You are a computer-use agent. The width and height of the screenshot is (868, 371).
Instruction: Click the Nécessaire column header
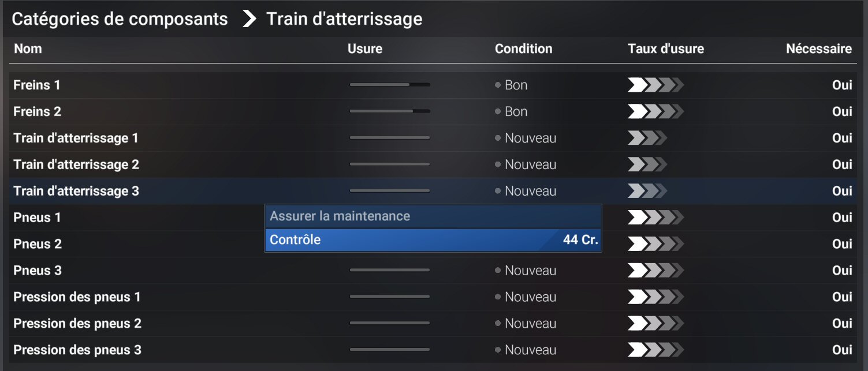(818, 49)
